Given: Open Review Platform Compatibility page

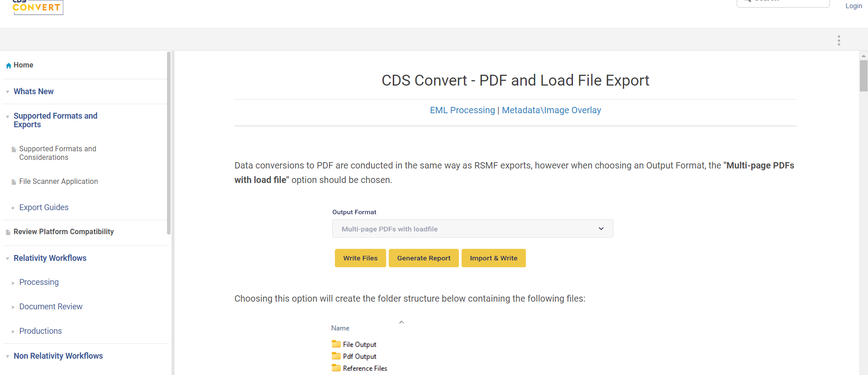Looking at the screenshot, I should coord(63,231).
